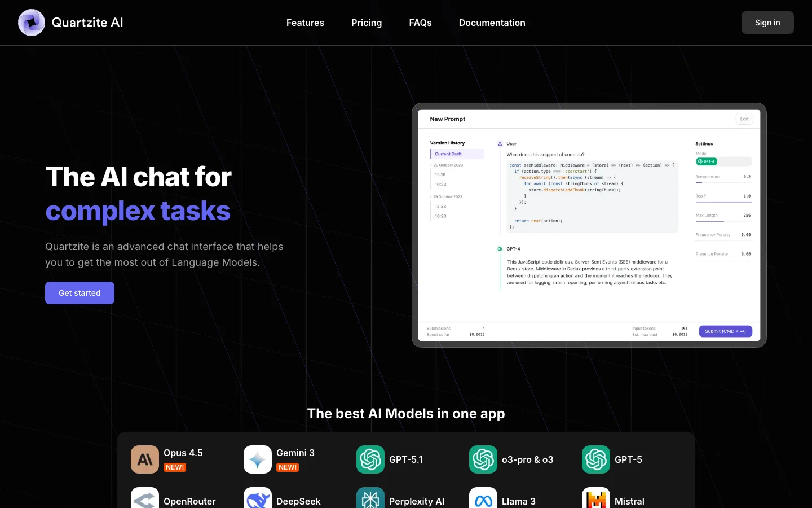The image size is (812, 508).
Task: Click the DeepSeek whale icon
Action: pos(258,498)
